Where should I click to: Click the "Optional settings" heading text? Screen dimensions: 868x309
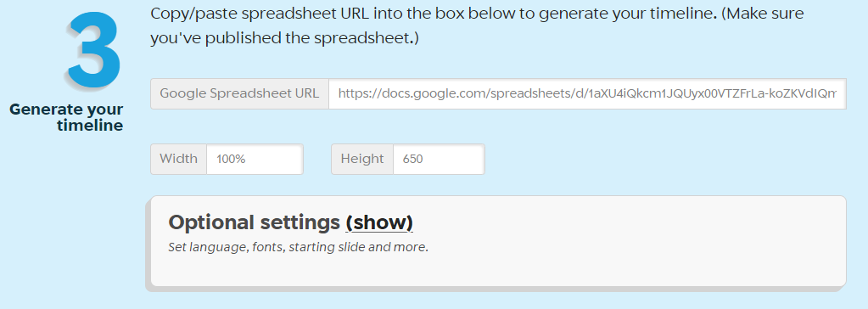pyautogui.click(x=254, y=222)
